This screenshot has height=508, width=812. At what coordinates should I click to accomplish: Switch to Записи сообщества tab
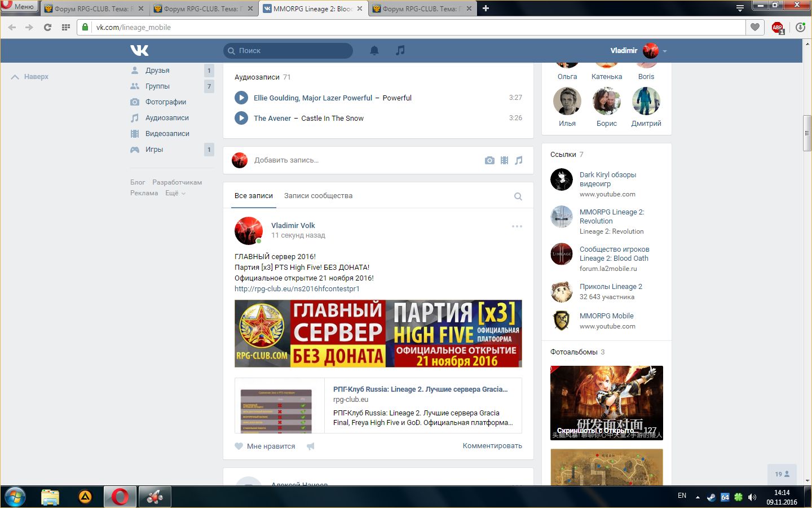(x=318, y=196)
